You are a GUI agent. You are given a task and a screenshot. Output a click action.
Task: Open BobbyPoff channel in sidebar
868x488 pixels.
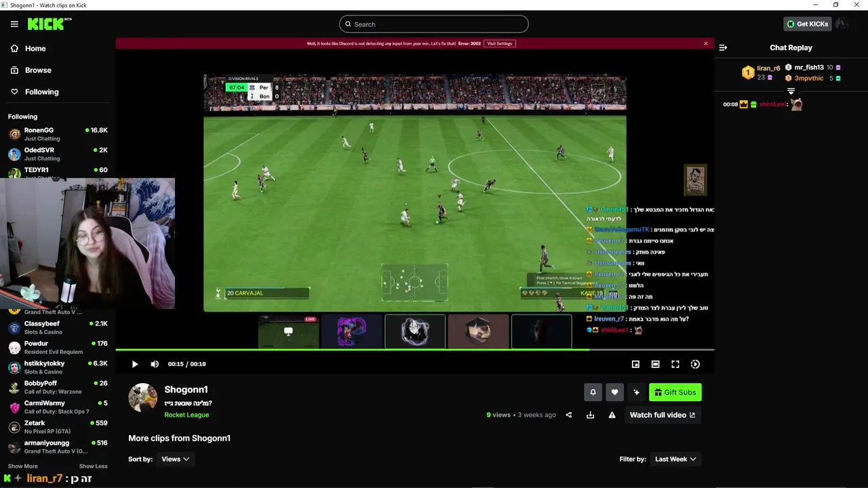click(58, 387)
